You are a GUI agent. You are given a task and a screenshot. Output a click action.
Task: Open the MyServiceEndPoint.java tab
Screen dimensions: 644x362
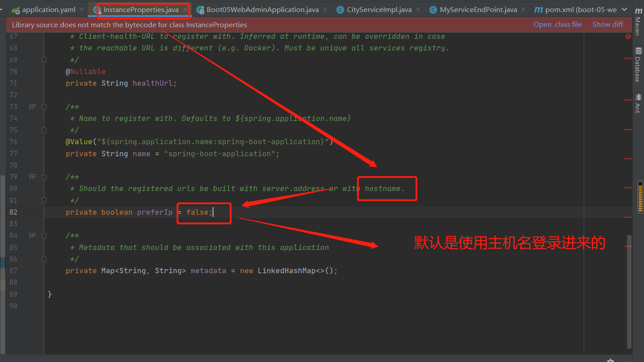click(478, 9)
